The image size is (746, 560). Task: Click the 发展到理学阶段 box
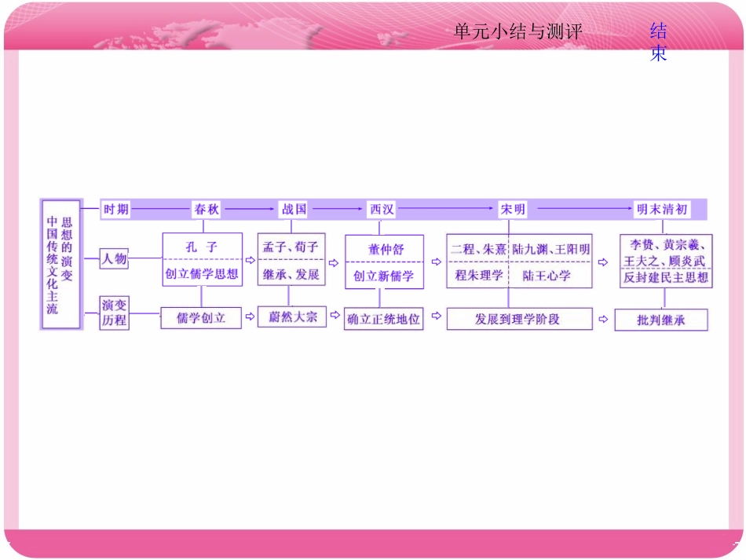[519, 319]
